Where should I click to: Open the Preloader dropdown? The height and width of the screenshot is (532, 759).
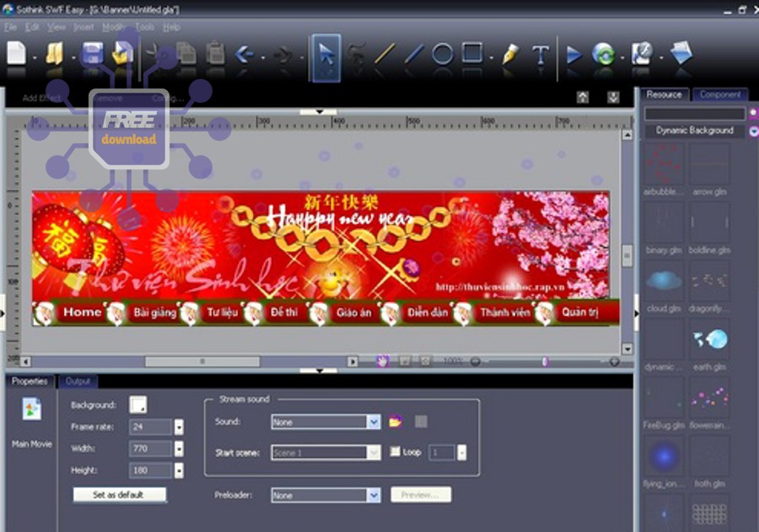pyautogui.click(x=374, y=495)
